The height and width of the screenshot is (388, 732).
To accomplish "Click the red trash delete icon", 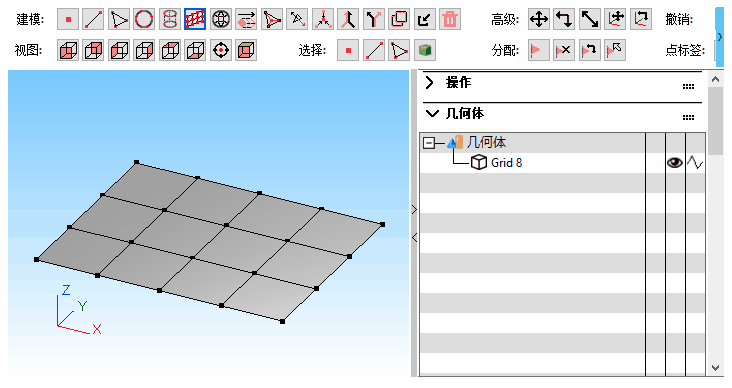I will pos(450,20).
